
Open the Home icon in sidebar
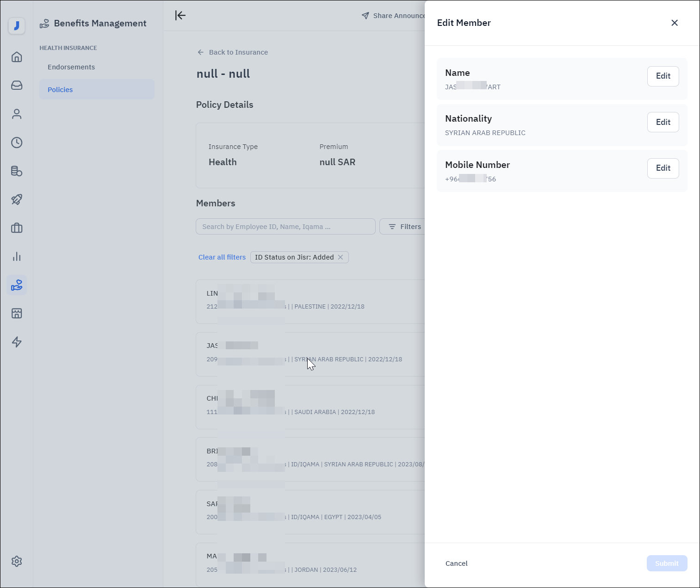click(17, 57)
